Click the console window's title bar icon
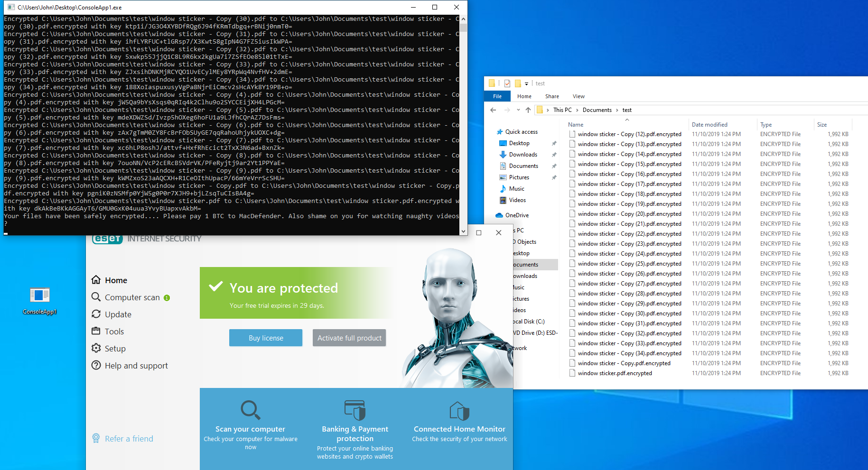This screenshot has width=868, height=470. click(11, 7)
